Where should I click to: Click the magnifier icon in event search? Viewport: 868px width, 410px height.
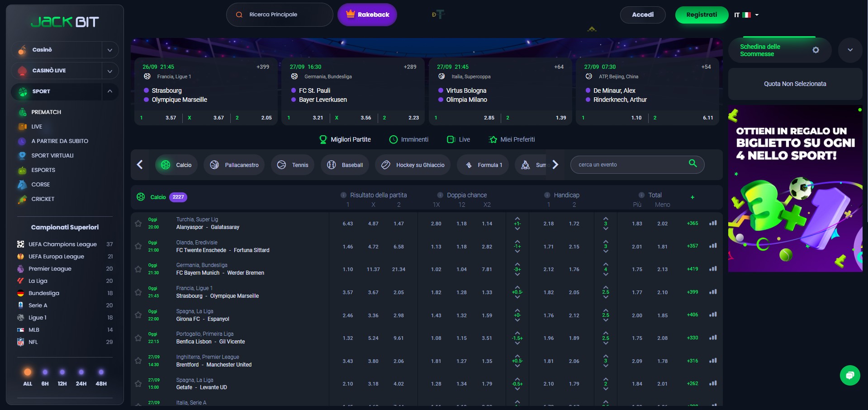click(x=693, y=163)
